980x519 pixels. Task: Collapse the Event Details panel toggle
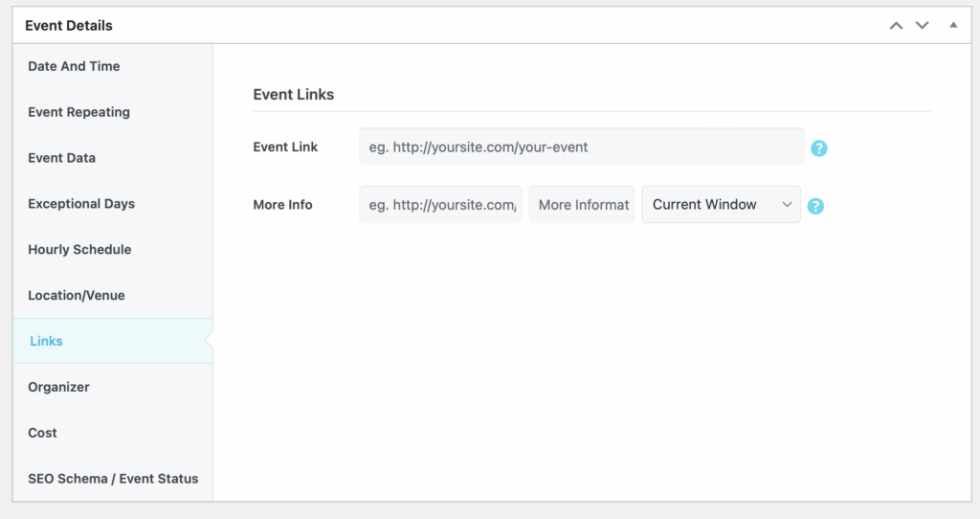953,26
